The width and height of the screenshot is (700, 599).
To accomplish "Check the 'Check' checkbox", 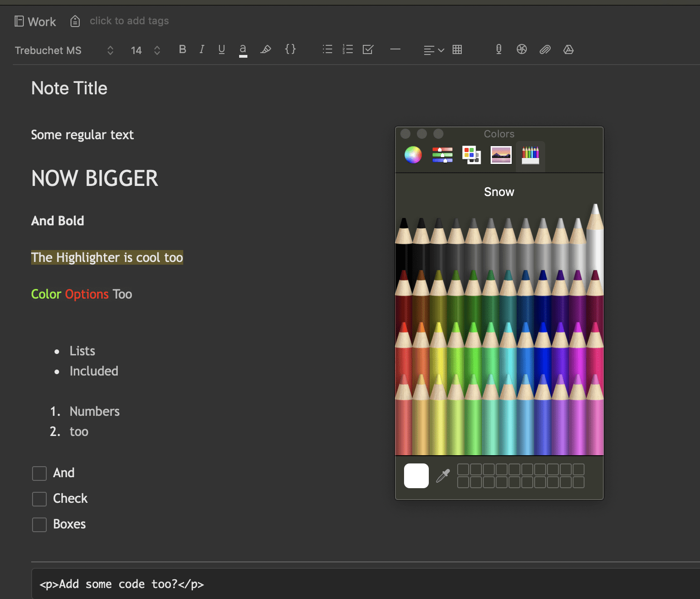I will [39, 499].
